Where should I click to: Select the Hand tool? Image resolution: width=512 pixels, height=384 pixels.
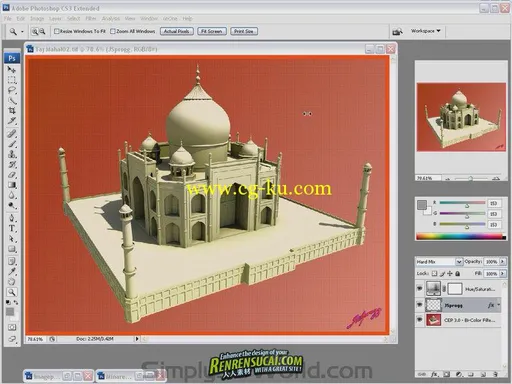12,282
